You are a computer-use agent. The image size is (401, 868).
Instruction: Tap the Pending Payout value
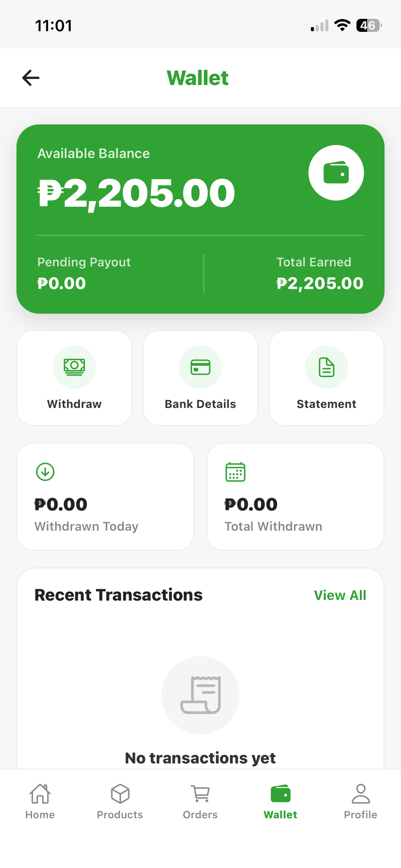[x=62, y=283]
